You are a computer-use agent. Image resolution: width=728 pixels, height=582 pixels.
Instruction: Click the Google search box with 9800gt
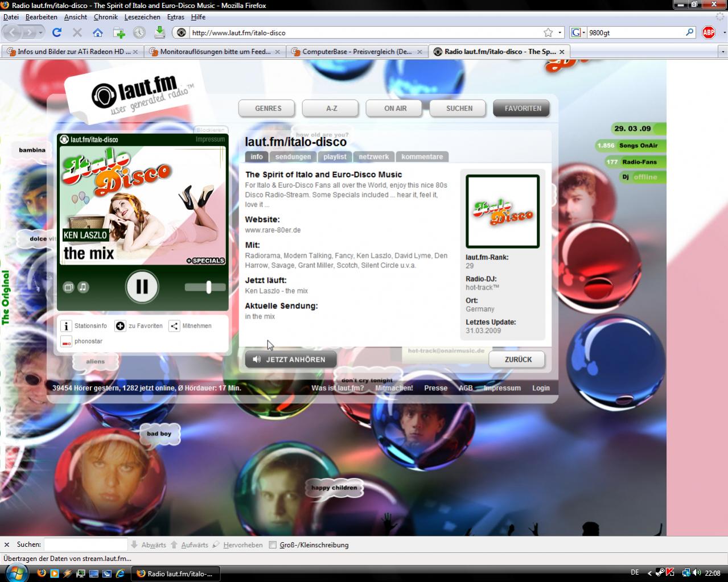[x=635, y=33]
